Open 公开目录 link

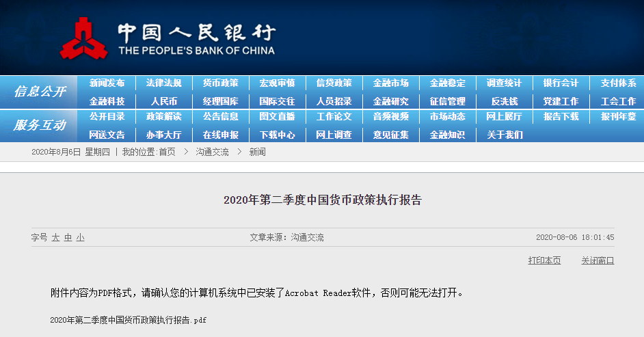point(107,117)
